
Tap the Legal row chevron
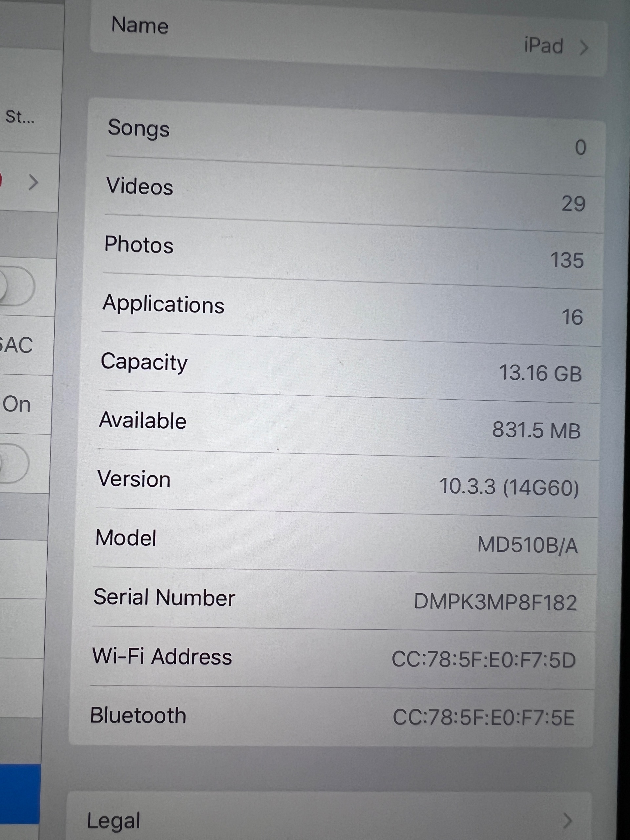point(567,821)
